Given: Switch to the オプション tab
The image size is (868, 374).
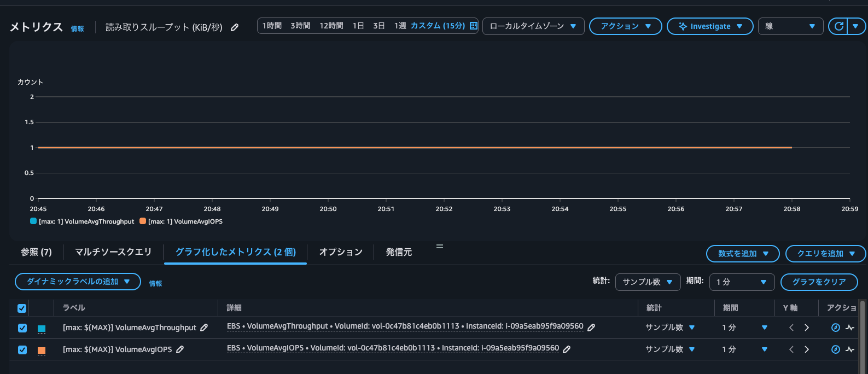Looking at the screenshot, I should tap(341, 252).
